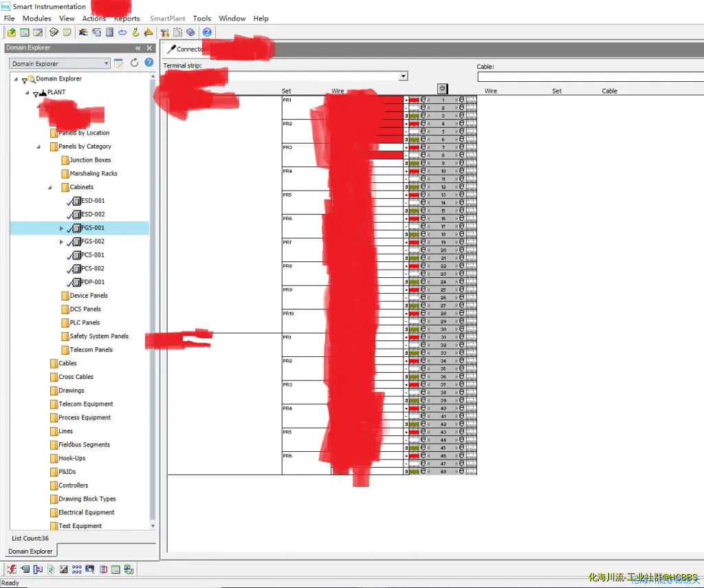704x588 pixels.
Task: Click the document copy toolbar icon
Action: [96, 32]
